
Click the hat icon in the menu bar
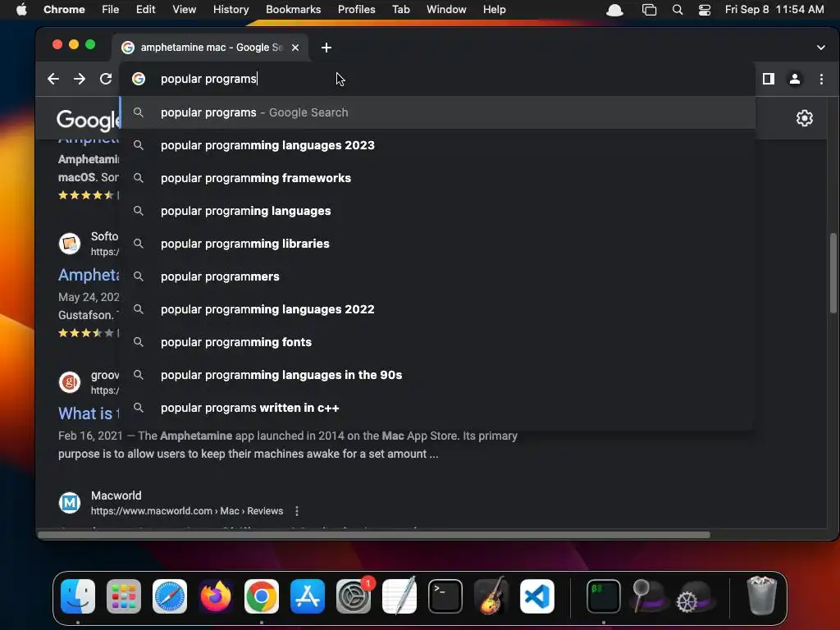pos(614,10)
